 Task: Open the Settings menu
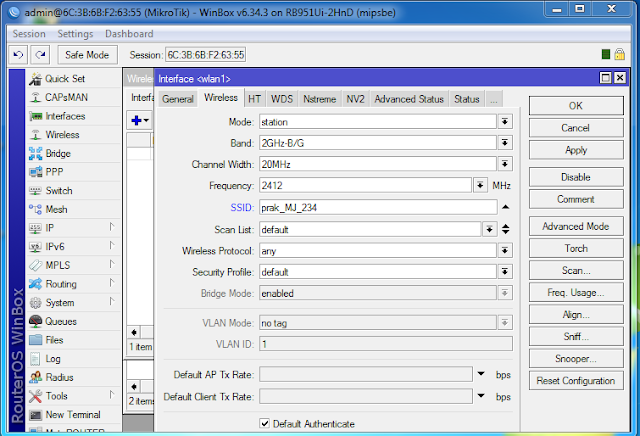[75, 34]
